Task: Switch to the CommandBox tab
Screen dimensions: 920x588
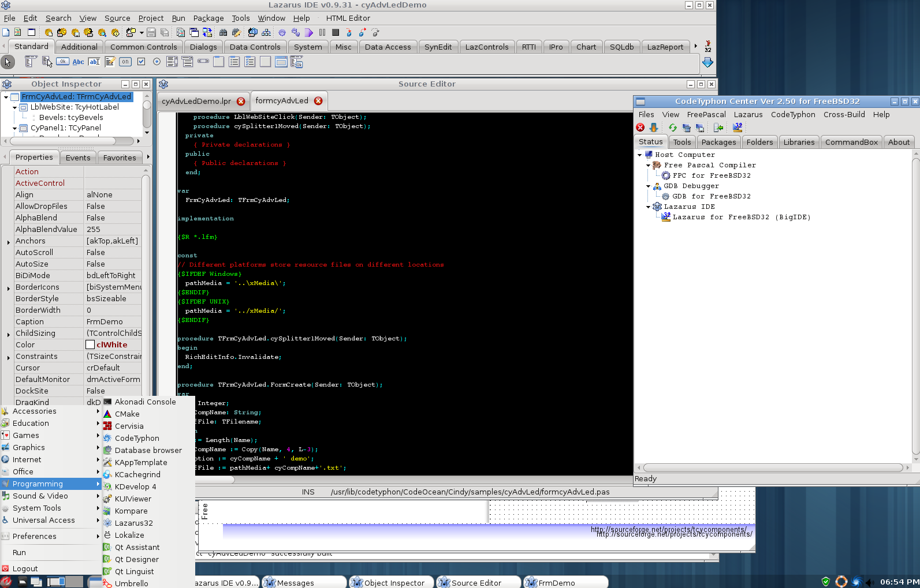Action: [851, 142]
